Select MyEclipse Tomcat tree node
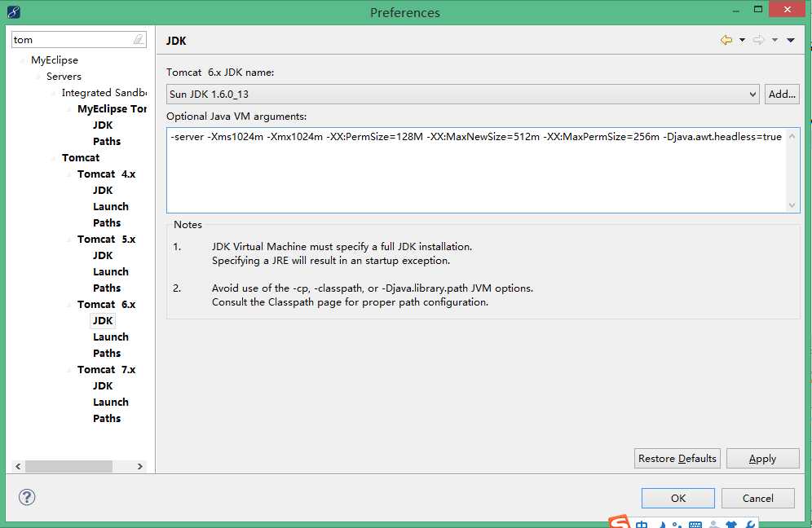 (112, 108)
